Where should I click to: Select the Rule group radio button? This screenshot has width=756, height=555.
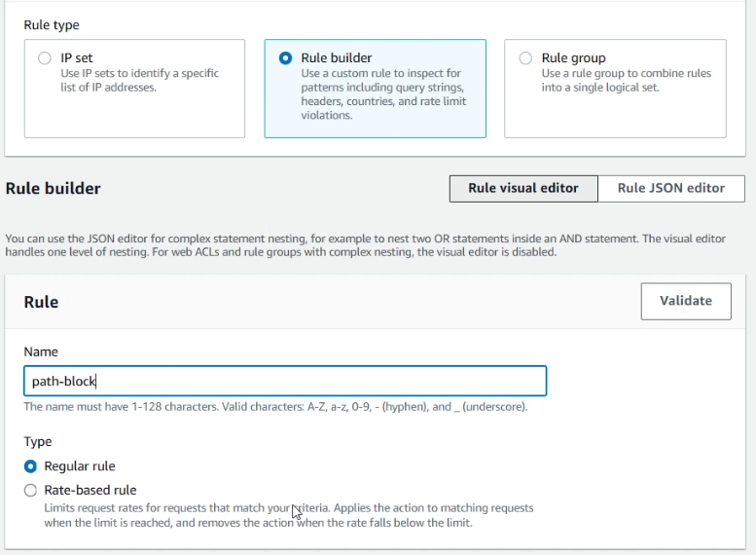[525, 58]
